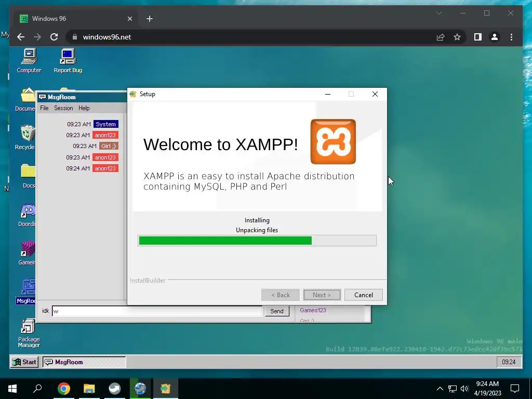Viewport: 532px width, 399px height.
Task: Open Chrome side panel icon
Action: coord(478,37)
